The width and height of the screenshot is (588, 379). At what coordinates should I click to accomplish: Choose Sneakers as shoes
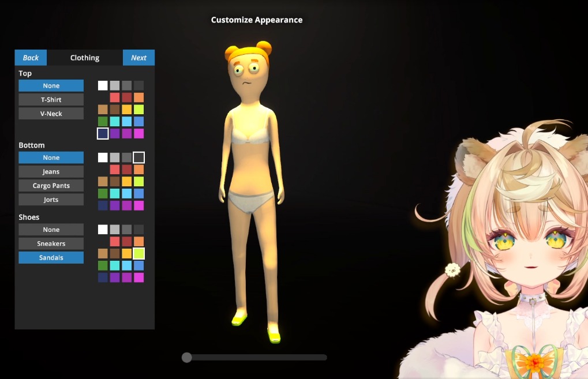pos(51,243)
